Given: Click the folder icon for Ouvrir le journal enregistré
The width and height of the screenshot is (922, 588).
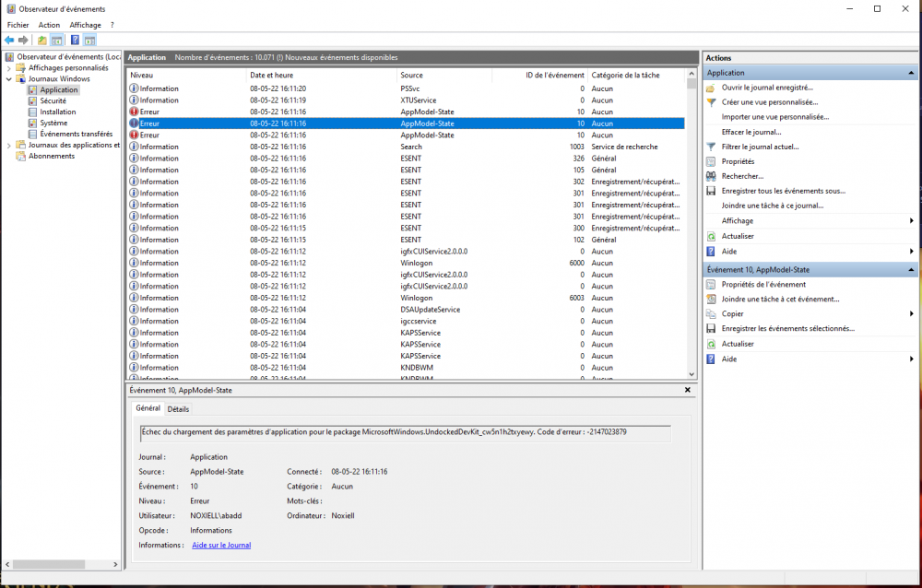Looking at the screenshot, I should [x=711, y=88].
